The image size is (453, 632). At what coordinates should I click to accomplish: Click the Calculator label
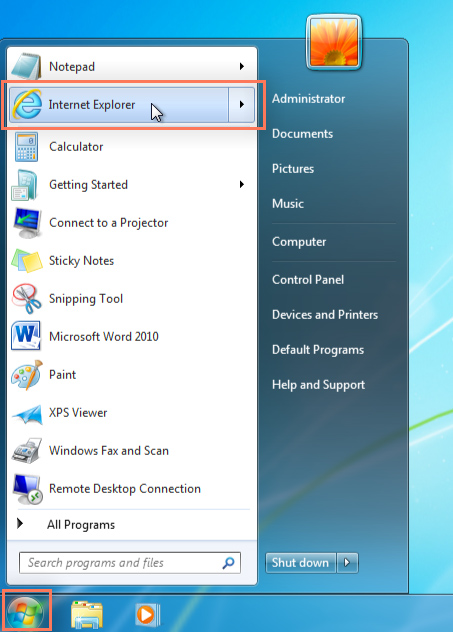tap(76, 147)
